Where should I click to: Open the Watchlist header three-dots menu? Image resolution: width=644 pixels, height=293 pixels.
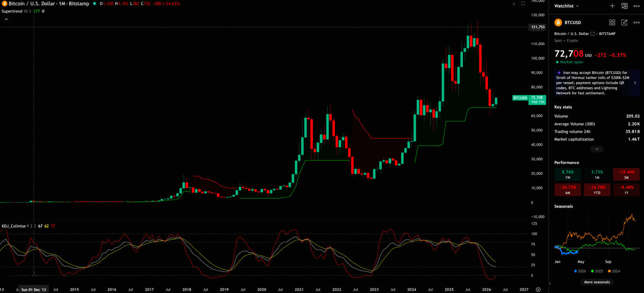(636, 6)
